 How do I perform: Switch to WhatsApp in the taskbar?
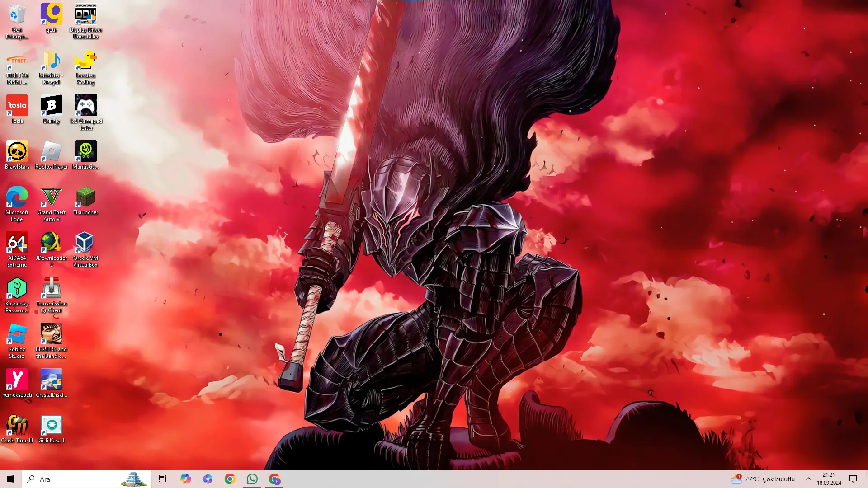pyautogui.click(x=252, y=479)
